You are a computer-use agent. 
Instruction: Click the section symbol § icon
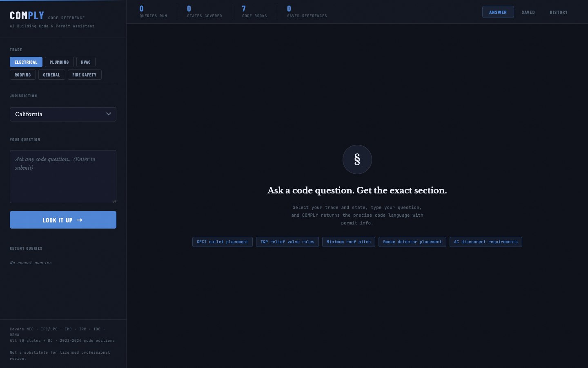tap(357, 159)
